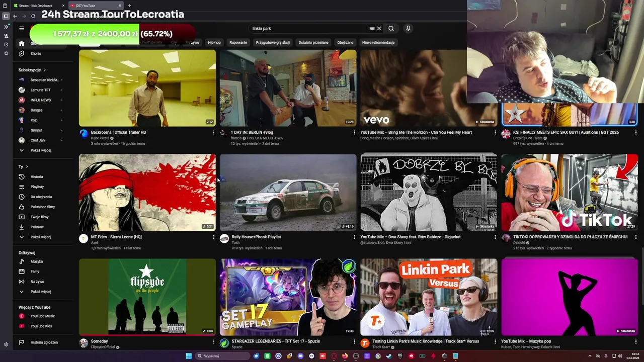Clear the search field with X
Viewport: 644px width, 362px height.
379,28
